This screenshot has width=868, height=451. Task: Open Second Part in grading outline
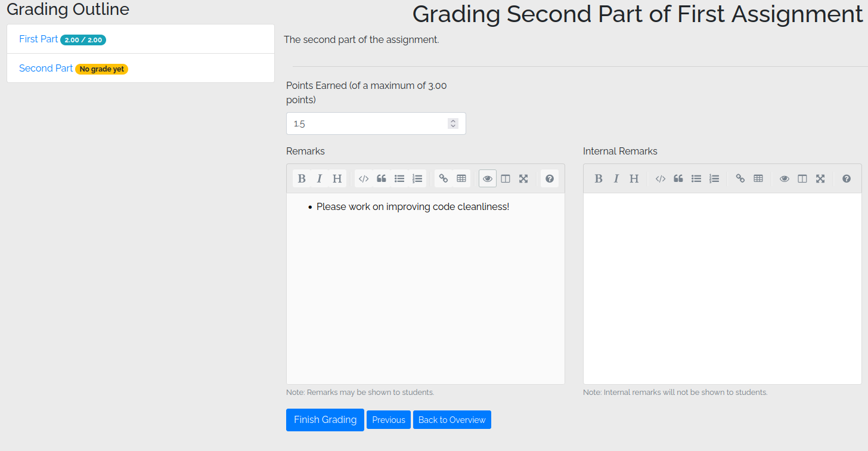(46, 69)
